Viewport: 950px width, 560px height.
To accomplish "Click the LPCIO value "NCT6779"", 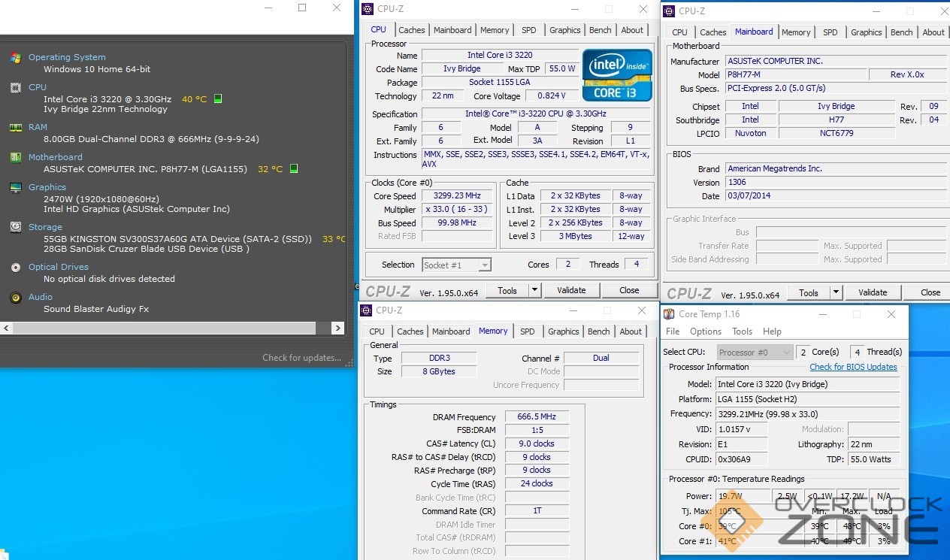I will [x=837, y=133].
